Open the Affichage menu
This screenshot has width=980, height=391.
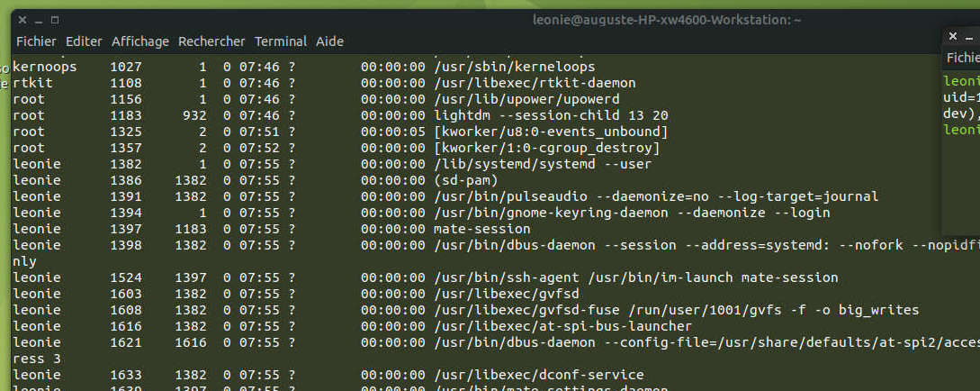click(x=139, y=41)
